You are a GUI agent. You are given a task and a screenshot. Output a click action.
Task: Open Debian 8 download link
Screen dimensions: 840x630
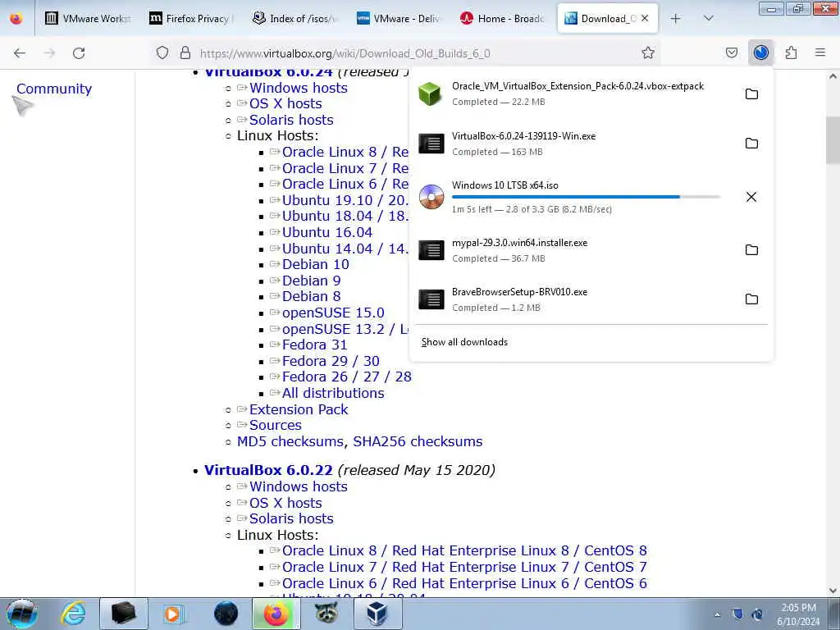click(x=311, y=296)
